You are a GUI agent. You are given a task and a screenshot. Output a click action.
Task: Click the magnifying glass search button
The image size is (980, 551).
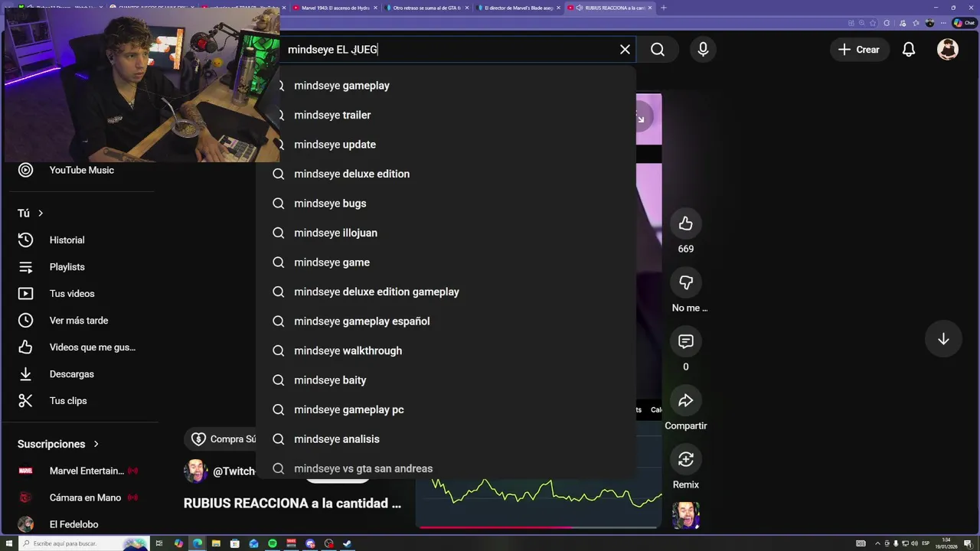[x=658, y=49]
